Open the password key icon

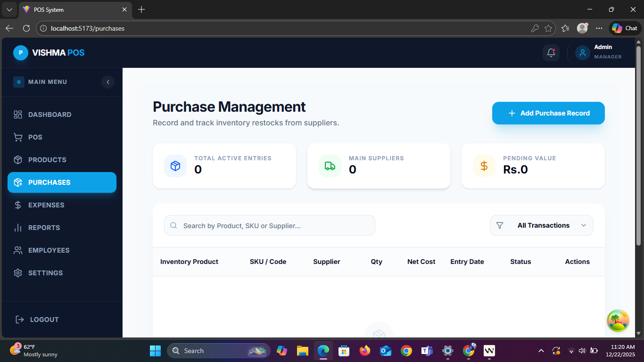pyautogui.click(x=535, y=28)
